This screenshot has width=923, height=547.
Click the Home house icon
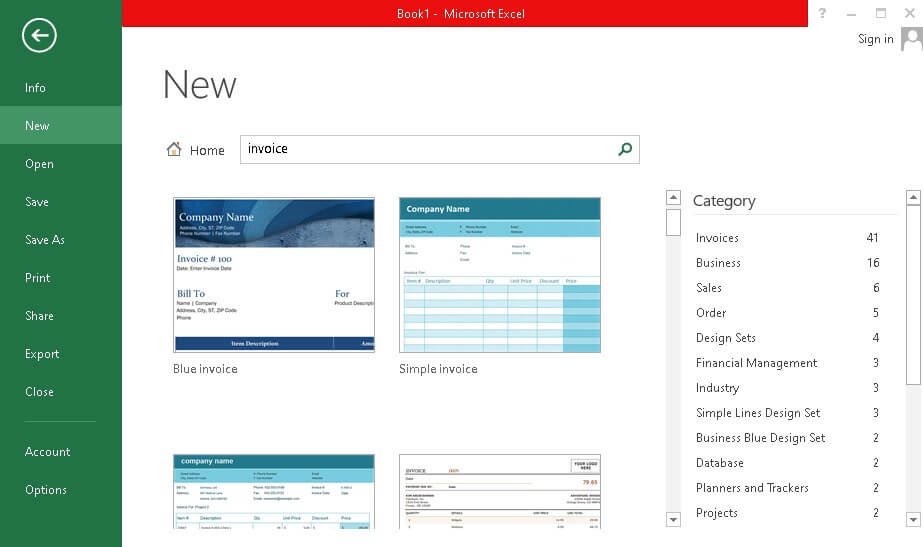[174, 149]
